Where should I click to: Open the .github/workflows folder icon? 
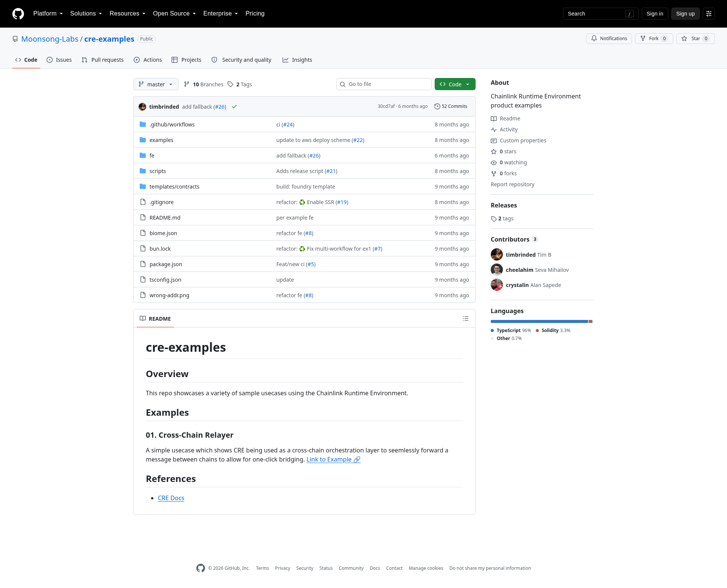143,125
